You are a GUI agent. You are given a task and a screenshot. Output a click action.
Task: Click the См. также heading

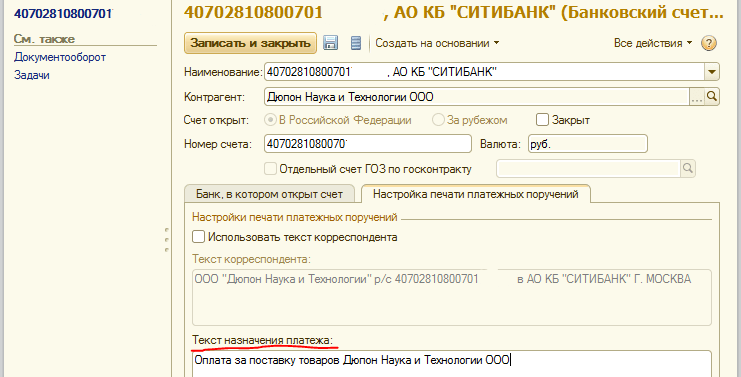44,39
